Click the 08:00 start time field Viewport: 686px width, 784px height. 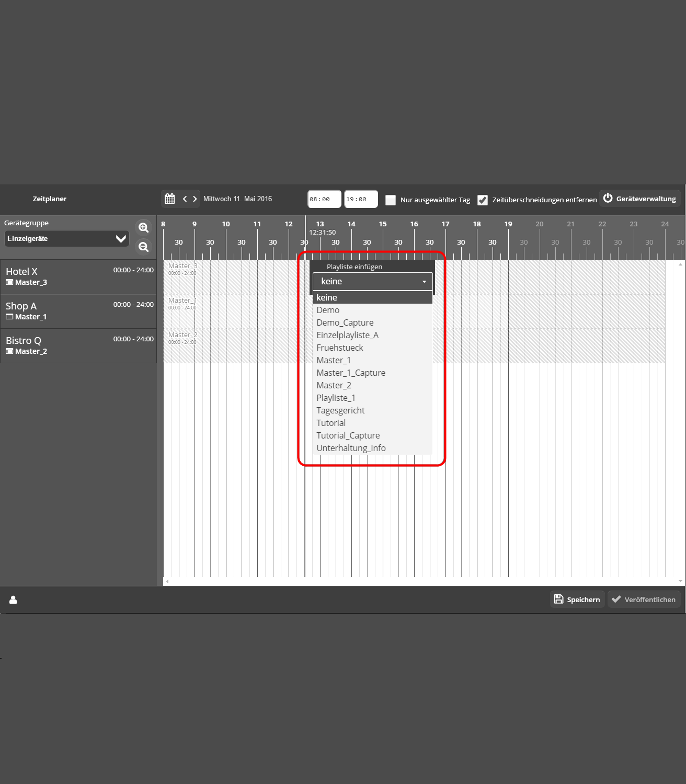324,199
